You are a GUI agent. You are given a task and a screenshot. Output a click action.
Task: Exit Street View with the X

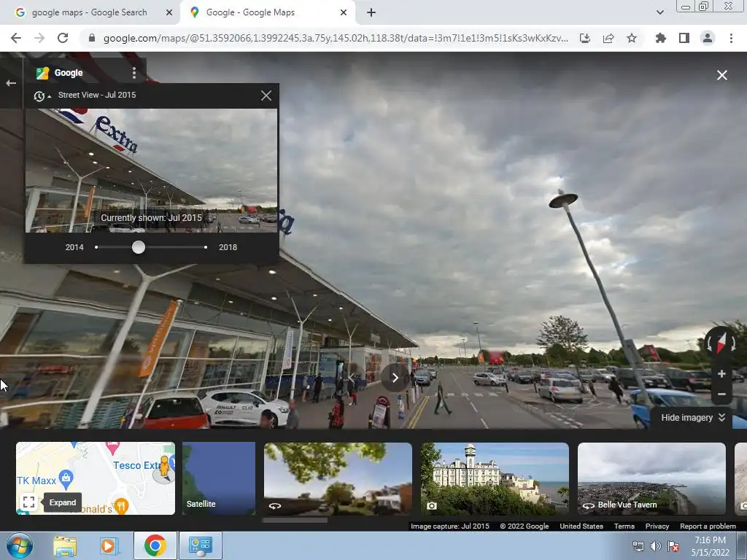pos(722,75)
